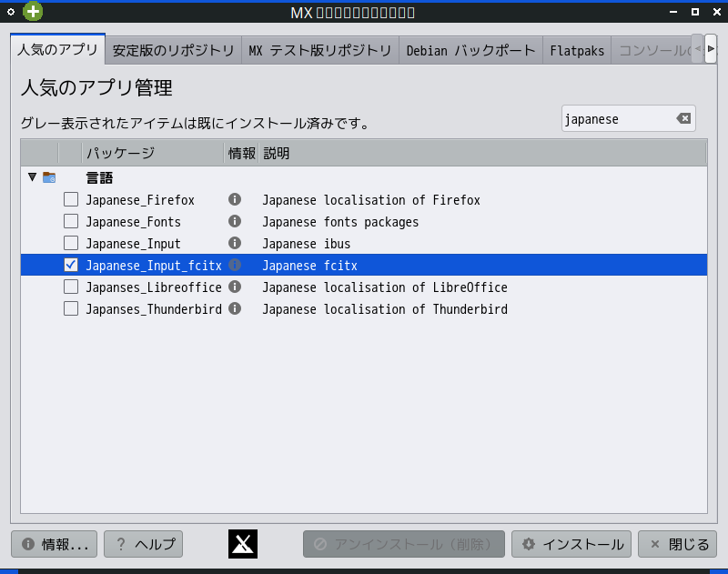Sort by the パッケージ column header

click(153, 153)
